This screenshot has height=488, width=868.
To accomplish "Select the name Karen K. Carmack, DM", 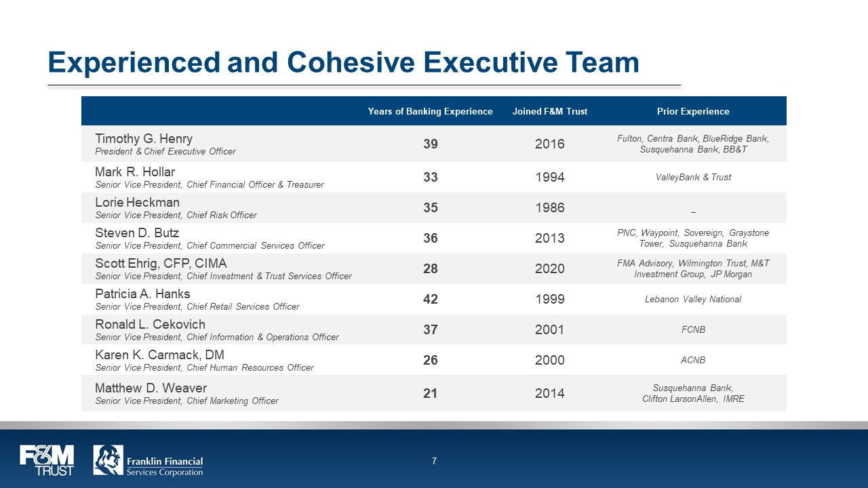I will (x=159, y=354).
